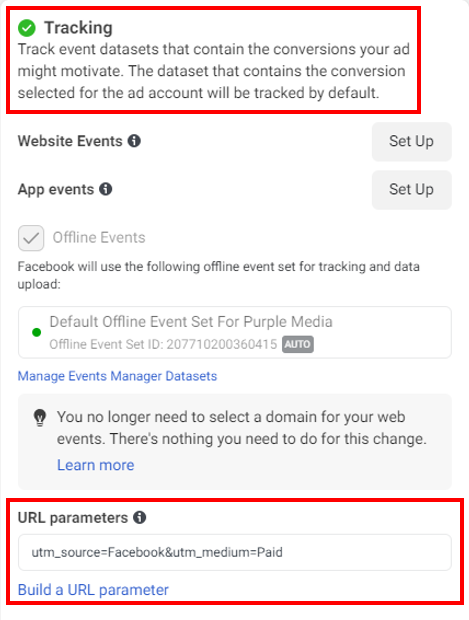Viewport: 469px width, 620px height.
Task: Open the Website Events info tooltip icon
Action: [134, 141]
